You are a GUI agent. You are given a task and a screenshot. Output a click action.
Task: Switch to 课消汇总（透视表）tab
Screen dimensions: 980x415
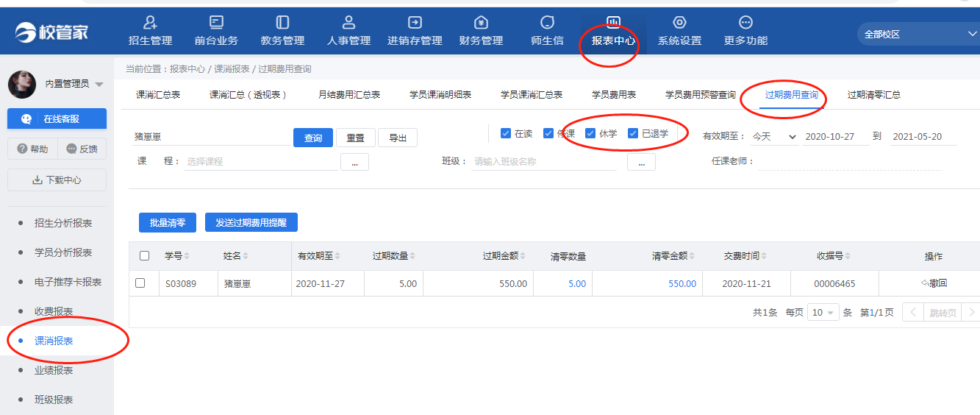point(249,95)
